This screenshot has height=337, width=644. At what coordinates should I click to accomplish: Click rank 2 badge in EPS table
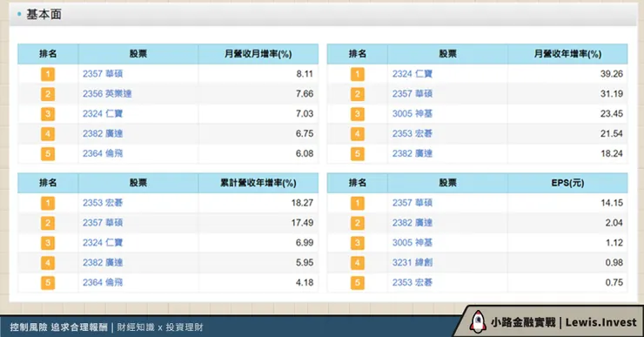point(358,223)
